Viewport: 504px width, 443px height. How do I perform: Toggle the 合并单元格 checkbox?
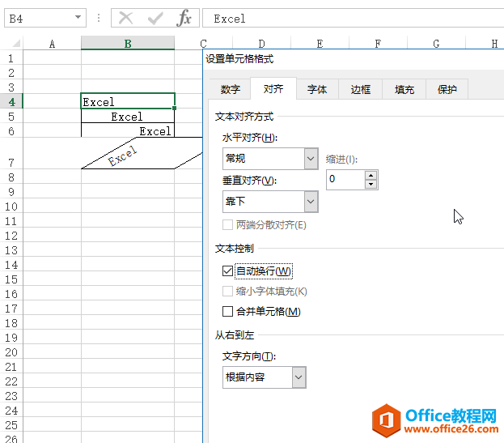point(227,312)
